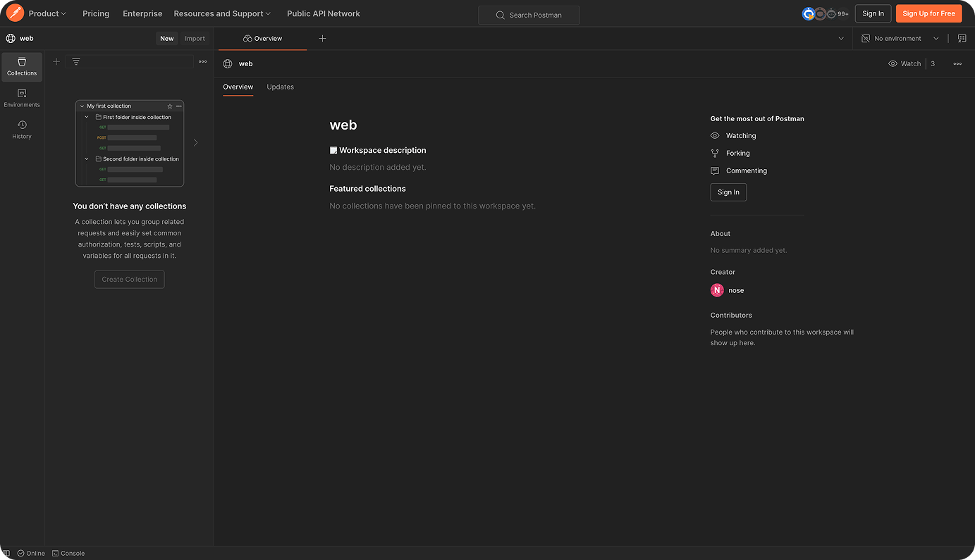Click the brown avatar in header
The image size is (975, 560).
(x=820, y=13)
